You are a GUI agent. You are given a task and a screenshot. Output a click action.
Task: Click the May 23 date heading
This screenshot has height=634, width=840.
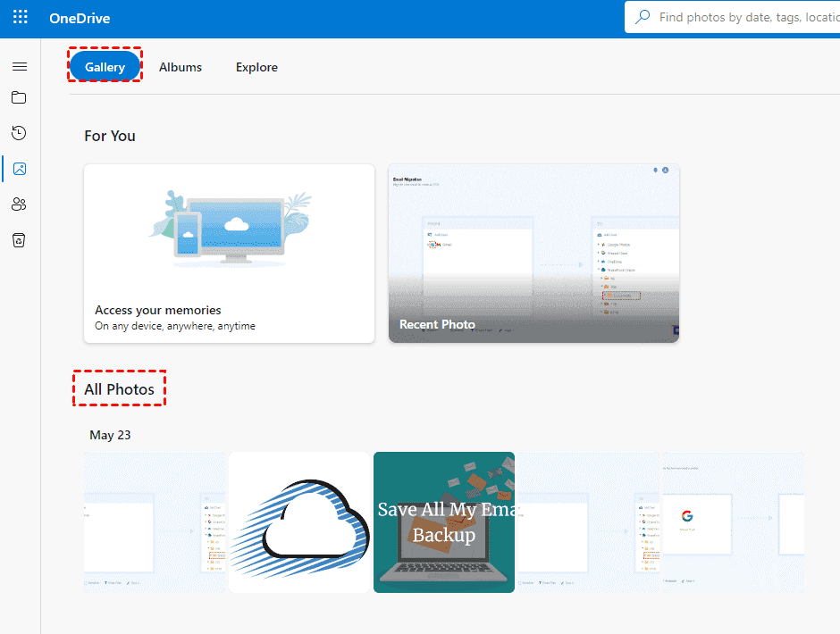[x=110, y=435]
